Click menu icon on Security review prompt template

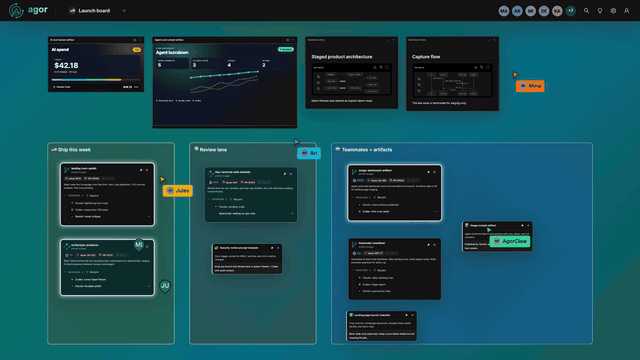point(278,248)
